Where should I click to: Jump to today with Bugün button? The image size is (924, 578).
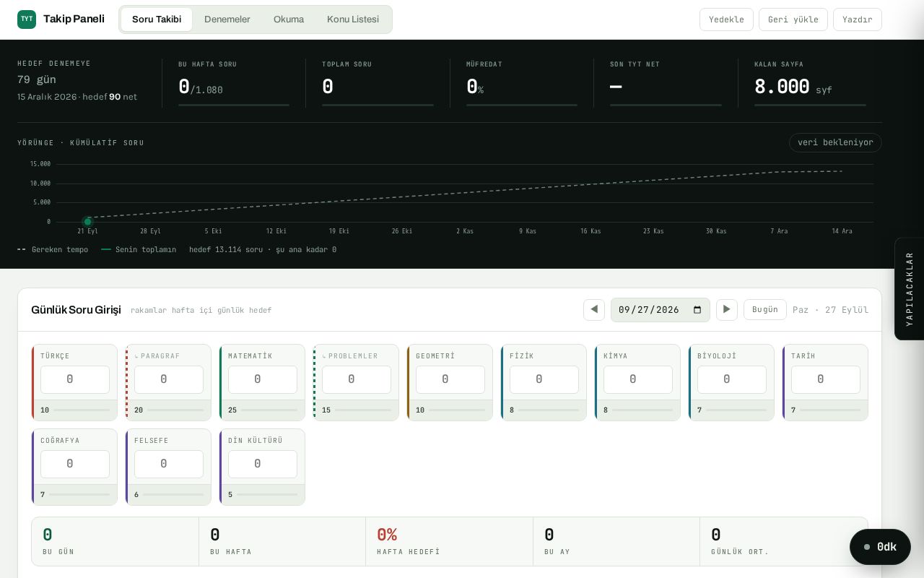coord(765,310)
